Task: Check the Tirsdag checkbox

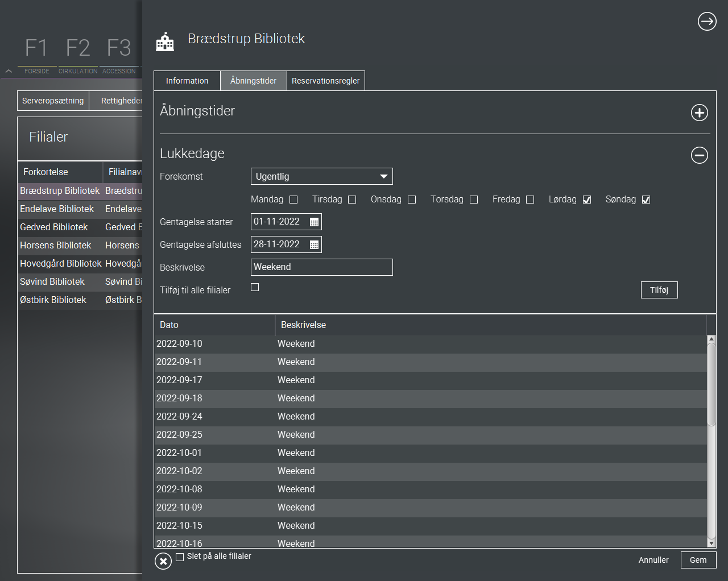Action: (352, 200)
